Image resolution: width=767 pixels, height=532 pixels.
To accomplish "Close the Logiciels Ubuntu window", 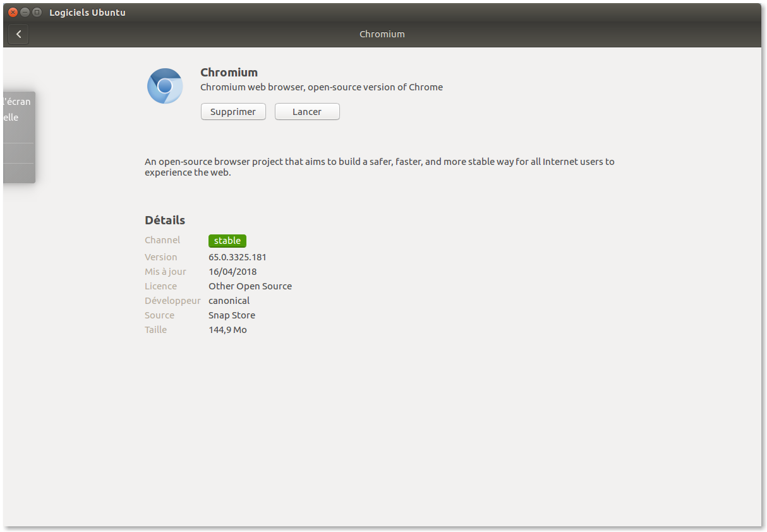I will click(x=13, y=12).
